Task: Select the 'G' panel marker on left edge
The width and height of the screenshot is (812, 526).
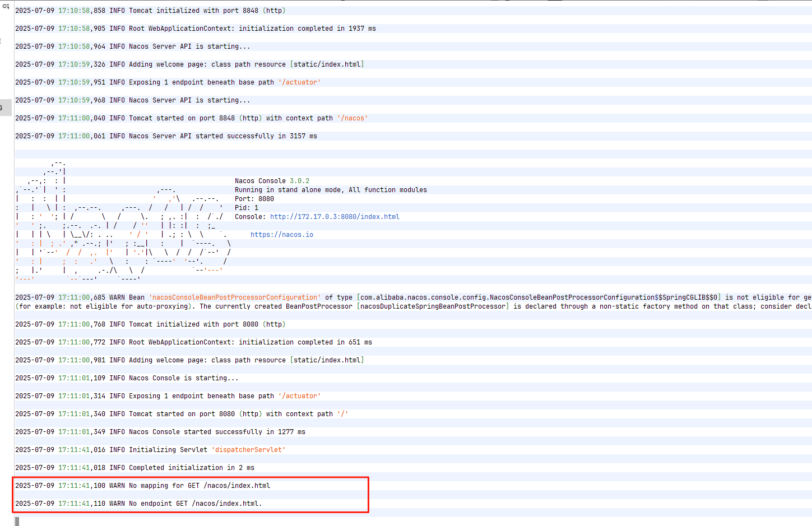Action: 4,106
